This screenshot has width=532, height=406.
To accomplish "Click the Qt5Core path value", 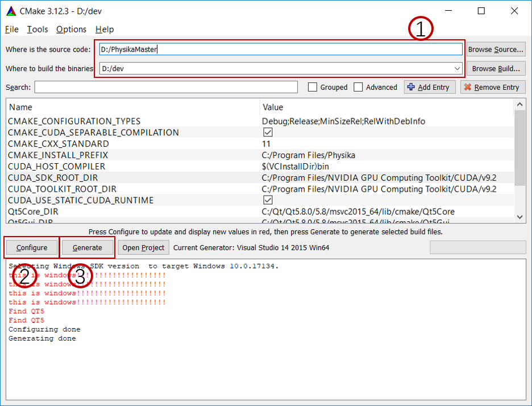I will coord(358,212).
